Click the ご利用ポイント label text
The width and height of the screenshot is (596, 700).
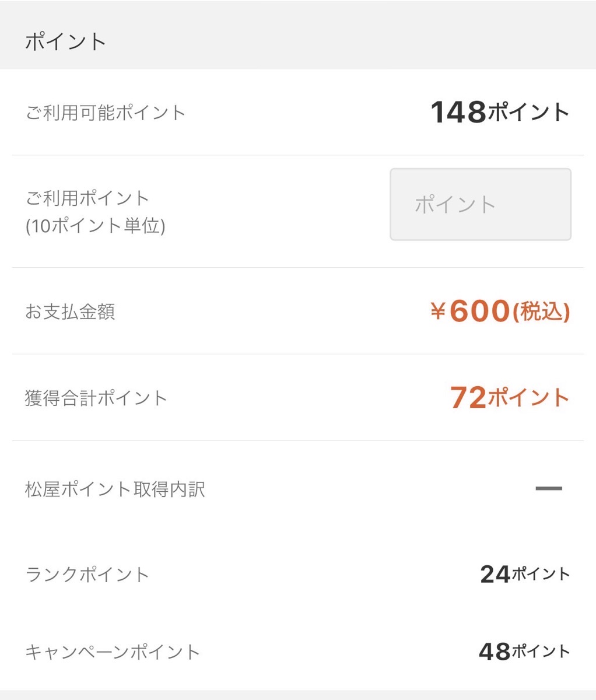click(87, 198)
